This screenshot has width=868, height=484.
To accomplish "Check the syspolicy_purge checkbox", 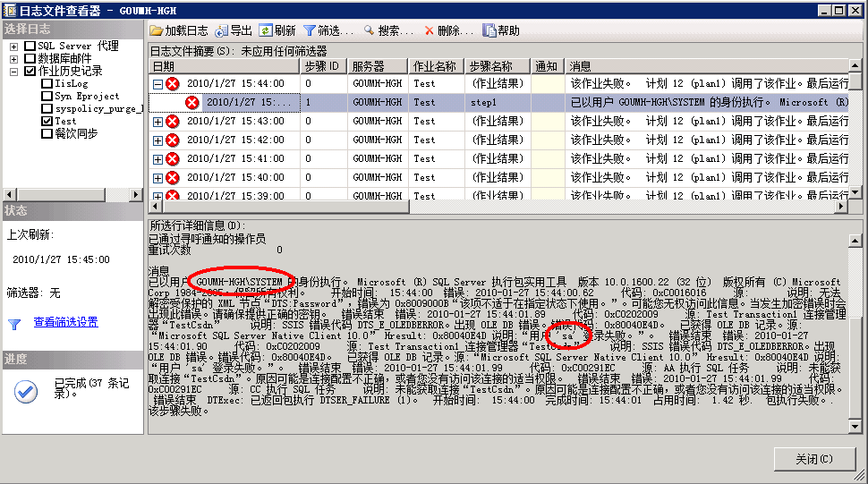I will pyautogui.click(x=47, y=108).
